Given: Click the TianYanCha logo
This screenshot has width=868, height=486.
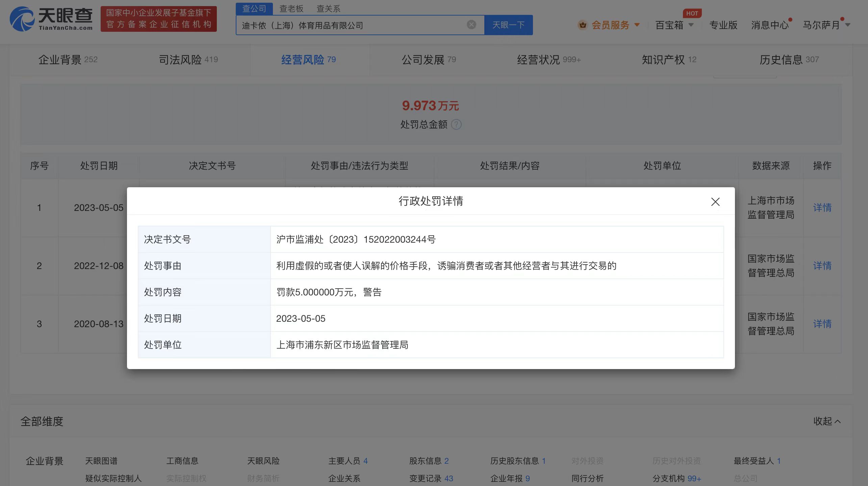Looking at the screenshot, I should [51, 19].
